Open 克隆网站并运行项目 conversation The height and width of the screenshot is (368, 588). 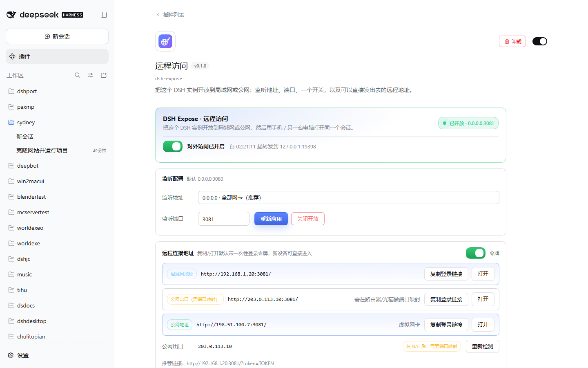(x=57, y=150)
